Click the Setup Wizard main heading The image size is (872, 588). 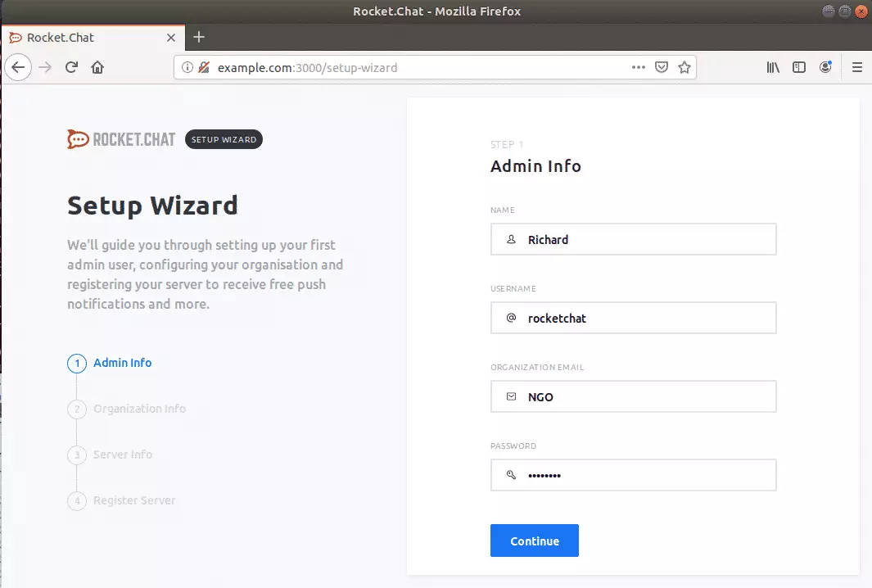pos(152,206)
